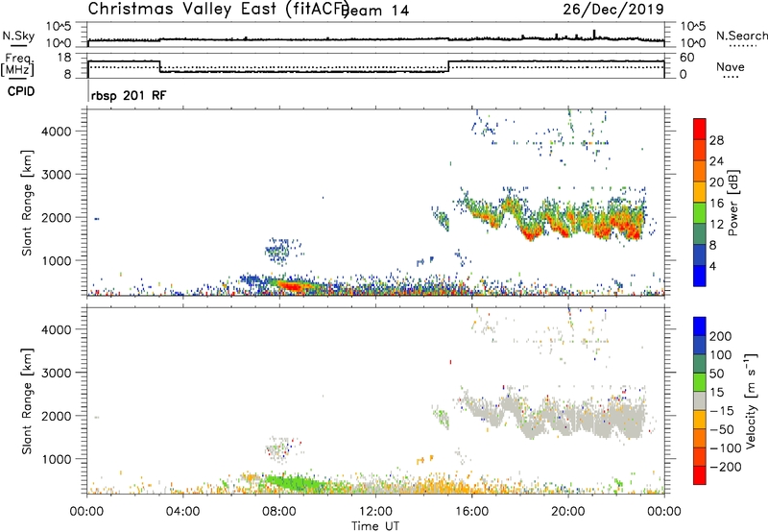
Task: Click the 'N.Search' legend label
Action: (742, 36)
